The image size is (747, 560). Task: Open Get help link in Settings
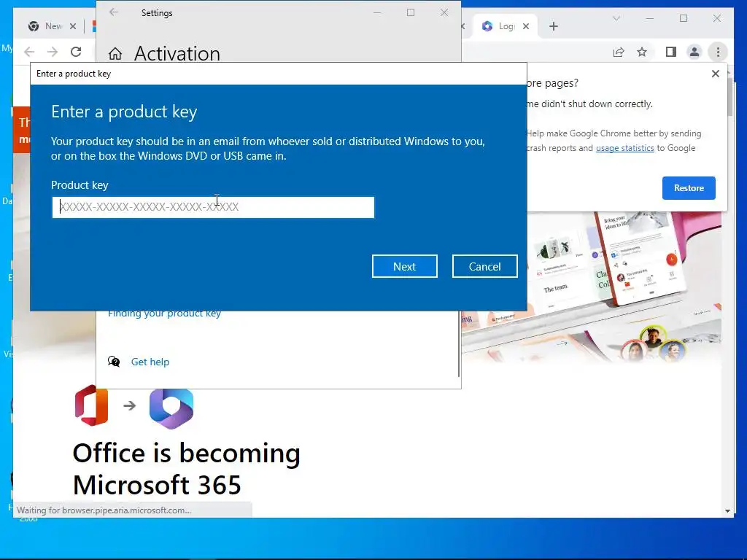point(150,362)
